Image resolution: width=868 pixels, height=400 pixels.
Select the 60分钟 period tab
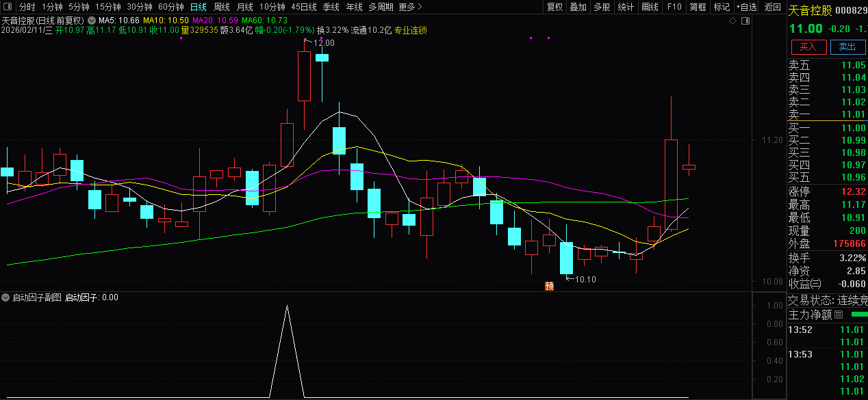click(170, 7)
